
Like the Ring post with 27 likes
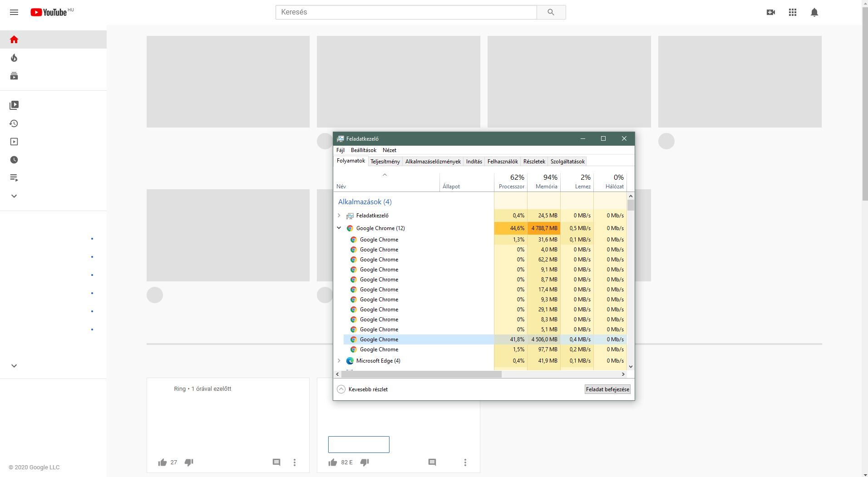(x=163, y=462)
